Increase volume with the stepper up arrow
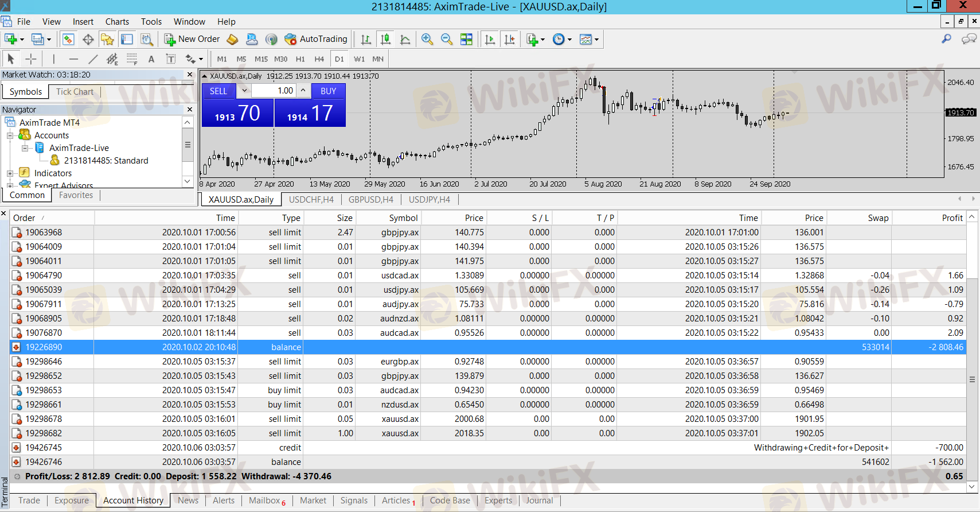The image size is (980, 512). [x=303, y=91]
